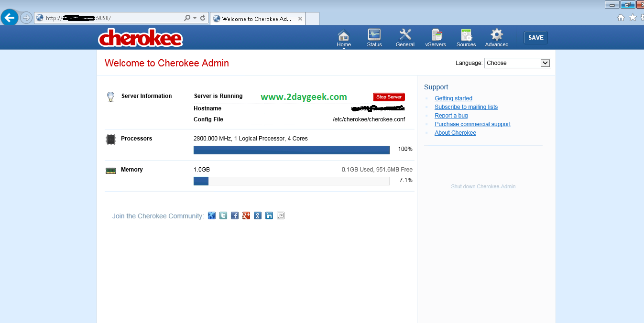Select the Welcome to Cherokee Admin tab

pos(257,19)
